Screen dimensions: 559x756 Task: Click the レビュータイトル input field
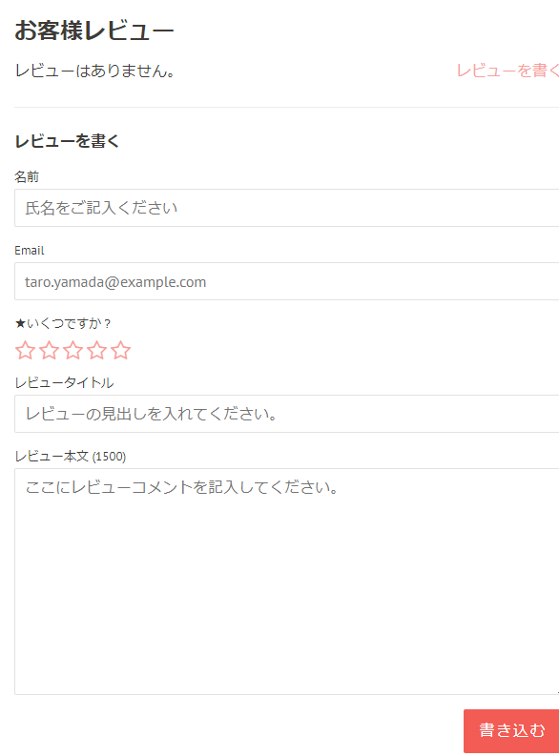pos(286,414)
